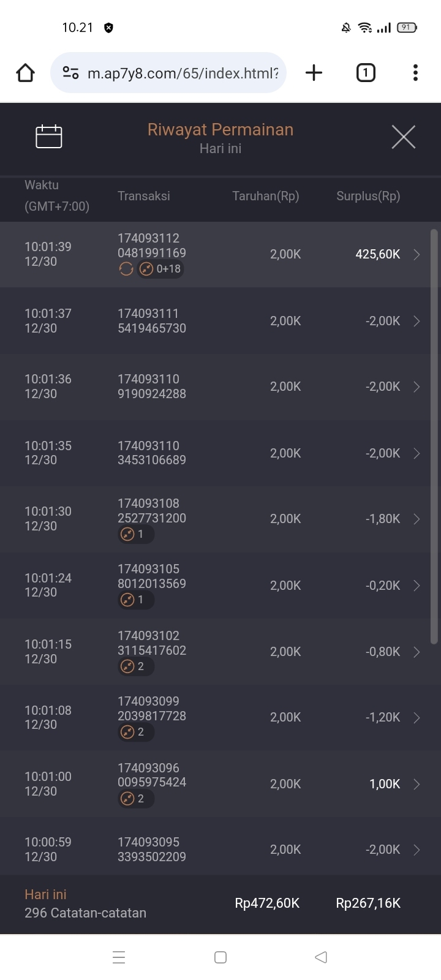
Task: Tap the Taruhan(Rp) column header
Action: tap(266, 196)
